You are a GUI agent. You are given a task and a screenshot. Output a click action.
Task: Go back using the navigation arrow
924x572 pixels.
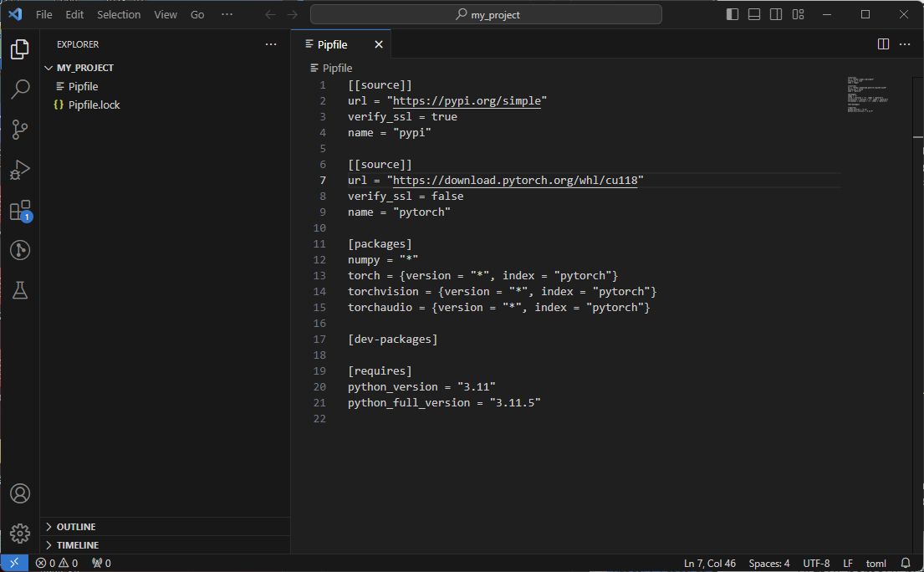pyautogui.click(x=270, y=15)
